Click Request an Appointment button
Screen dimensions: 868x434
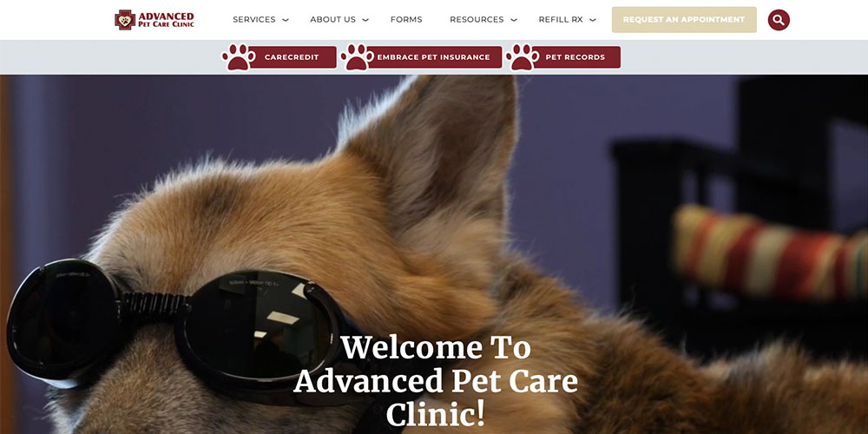pyautogui.click(x=684, y=19)
